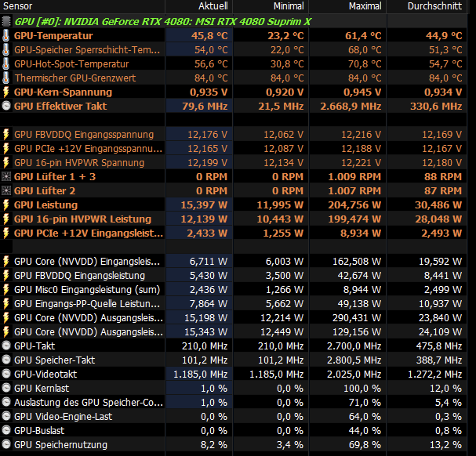Viewport: 476px width, 456px height.
Task: Select the GPU-Kern-Spannung row label
Action: point(64,92)
